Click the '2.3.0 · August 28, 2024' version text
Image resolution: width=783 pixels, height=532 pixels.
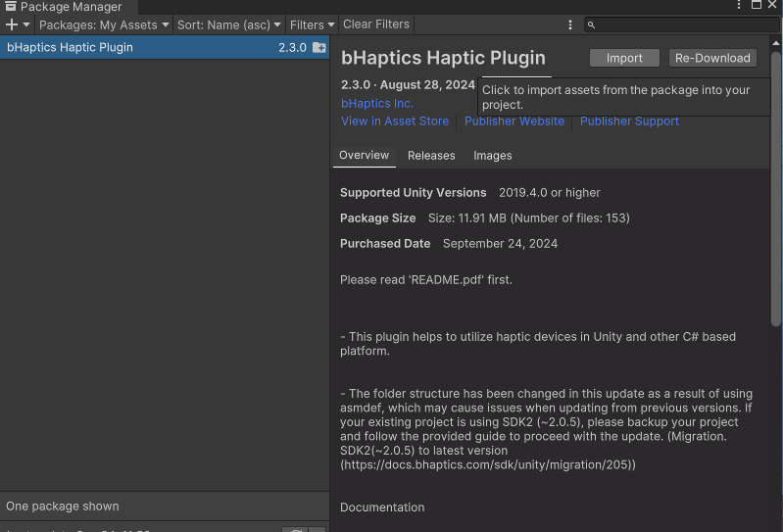tap(408, 85)
